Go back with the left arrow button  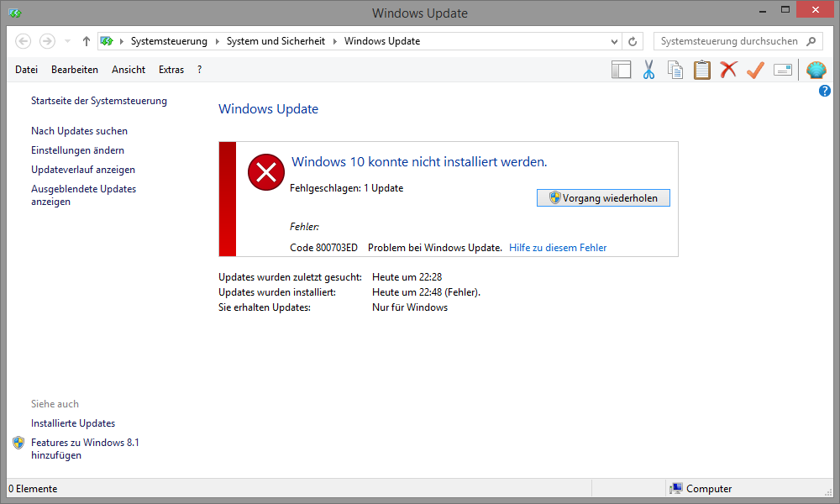[x=23, y=41]
